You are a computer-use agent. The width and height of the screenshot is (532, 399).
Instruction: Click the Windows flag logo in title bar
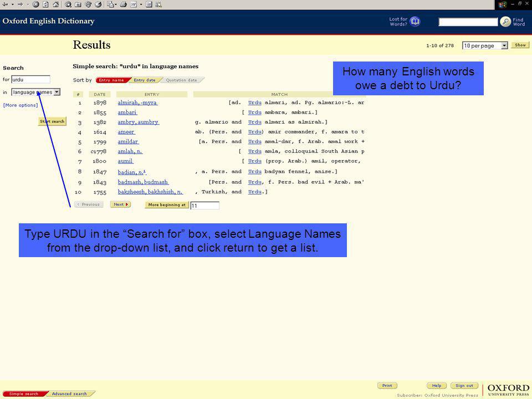[503, 4]
